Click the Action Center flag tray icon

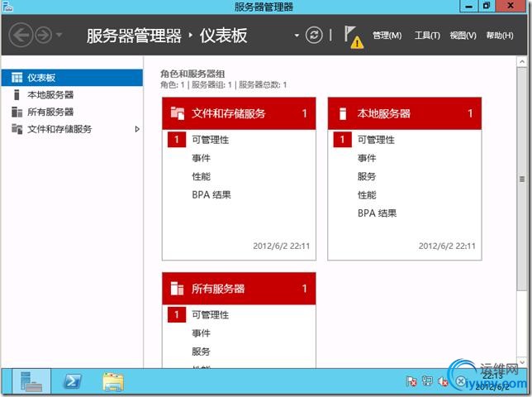pos(411,381)
